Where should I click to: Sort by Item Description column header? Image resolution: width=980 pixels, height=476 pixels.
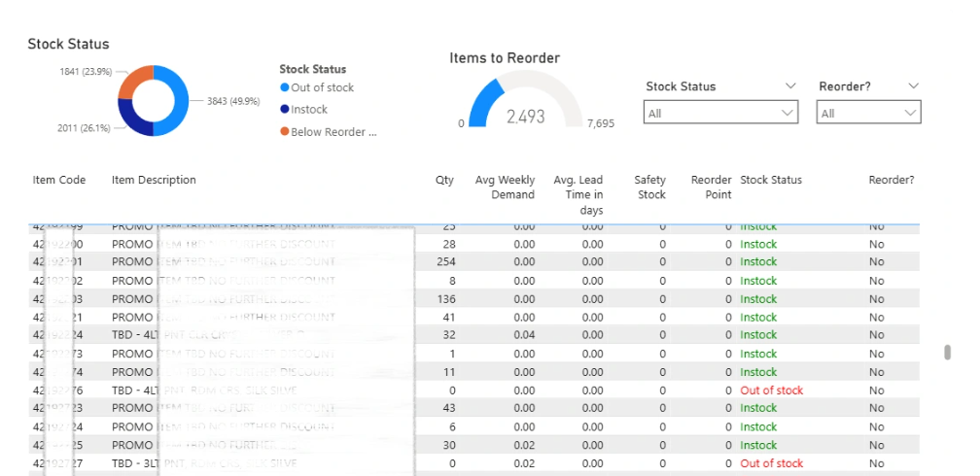pos(154,180)
